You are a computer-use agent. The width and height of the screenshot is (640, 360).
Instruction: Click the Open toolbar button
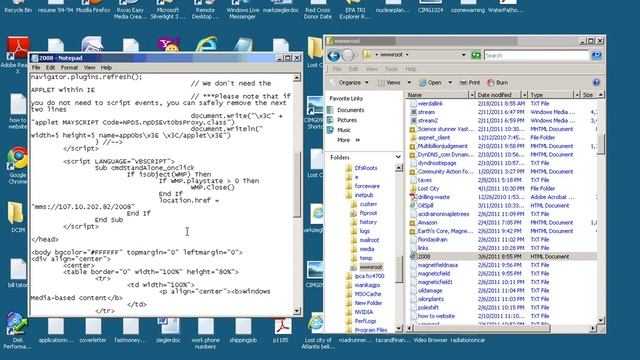pos(431,82)
